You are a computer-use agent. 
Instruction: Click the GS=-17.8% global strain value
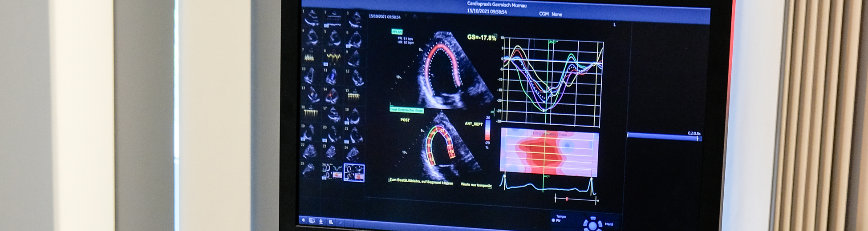[482, 38]
